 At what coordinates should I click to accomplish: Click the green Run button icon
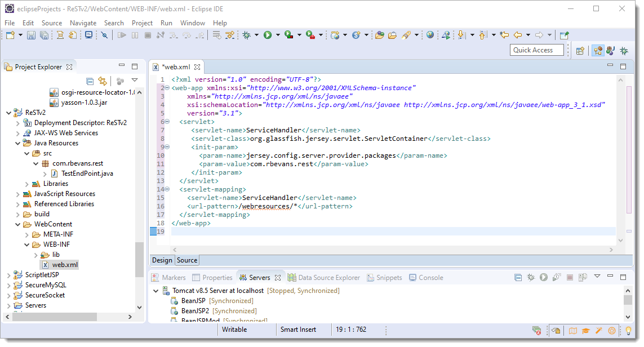268,35
